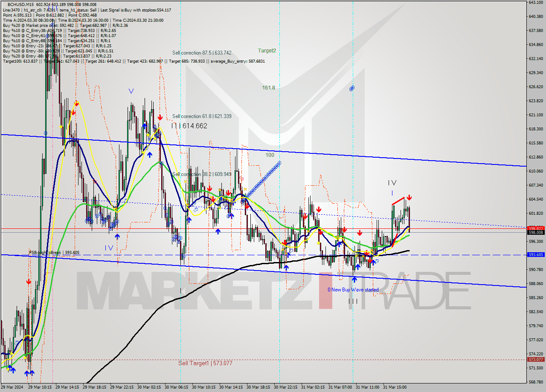Screen dimensions: 546x392
Task: Click the red 598.822 price tag
Action: pyautogui.click(x=536, y=228)
